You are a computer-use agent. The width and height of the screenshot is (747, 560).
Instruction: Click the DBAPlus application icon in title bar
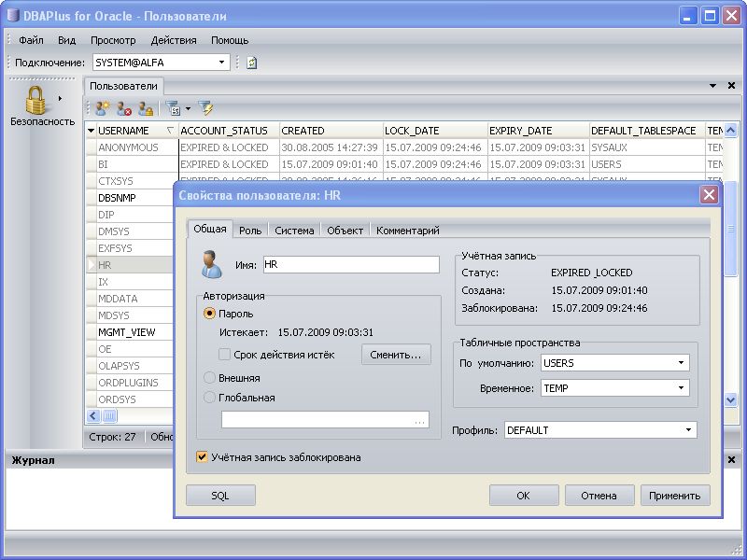[12, 16]
